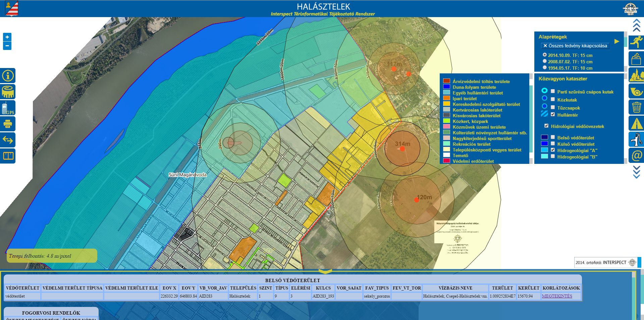
Task: Zoom in the map with plus button
Action: tap(7, 37)
